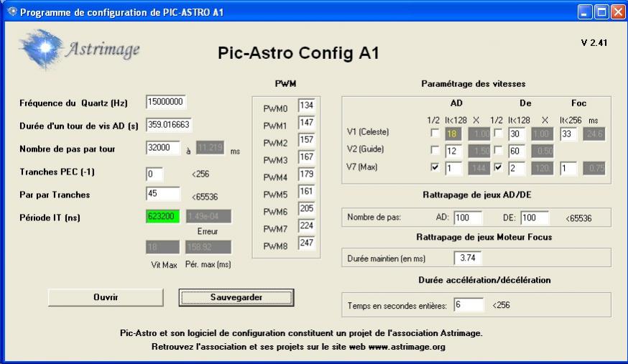Edit the DE Nombre de pas field
Image resolution: width=628 pixels, height=364 pixels.
[535, 218]
